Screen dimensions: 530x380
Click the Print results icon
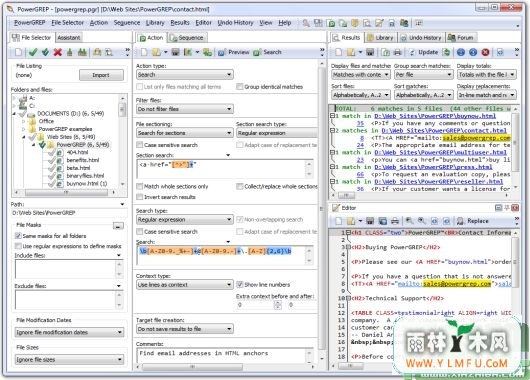[398, 52]
